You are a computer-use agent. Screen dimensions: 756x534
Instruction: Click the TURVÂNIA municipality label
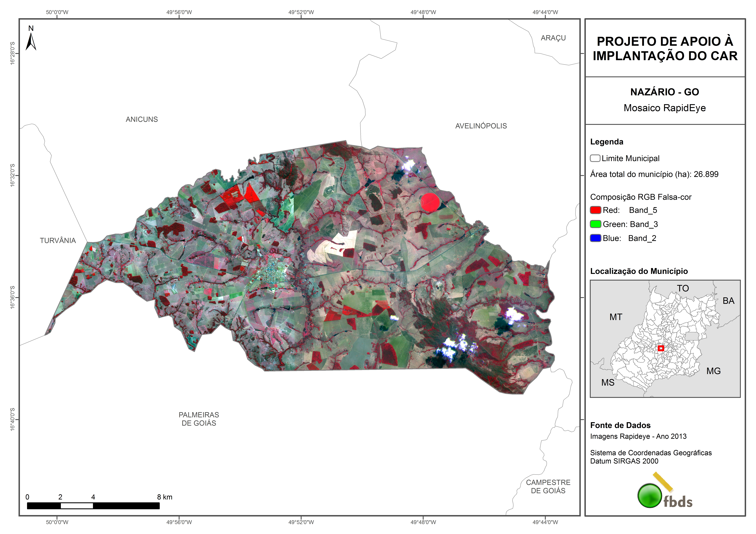(58, 241)
